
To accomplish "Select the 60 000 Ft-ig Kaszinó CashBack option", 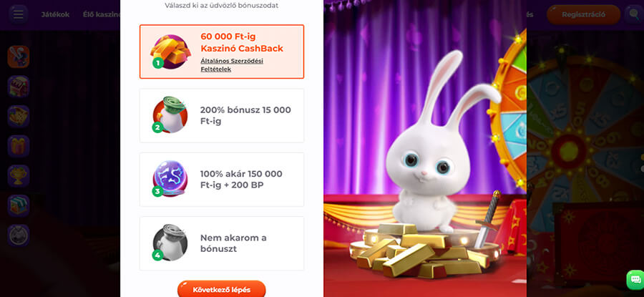I will (222, 52).
